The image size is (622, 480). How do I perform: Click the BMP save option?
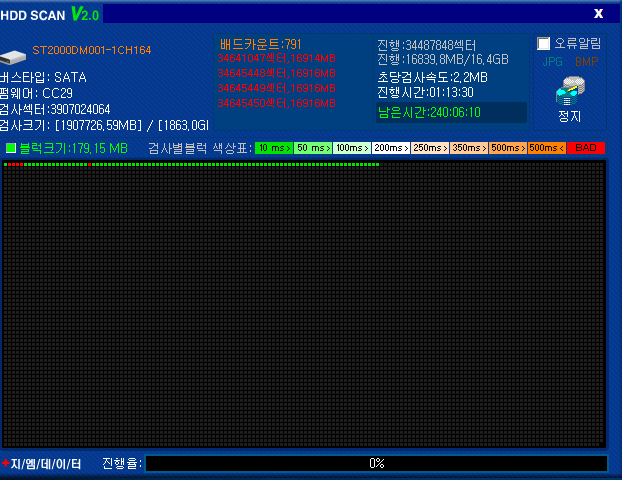pos(584,61)
